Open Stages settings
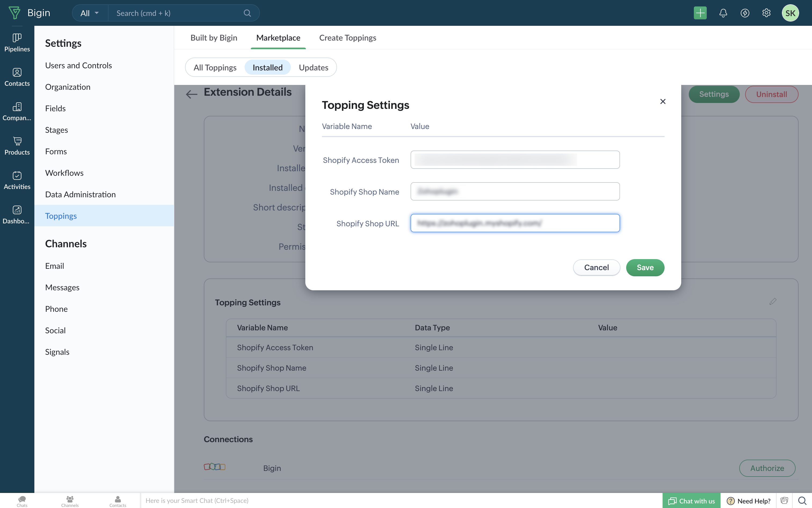This screenshot has height=508, width=812. tap(104, 130)
